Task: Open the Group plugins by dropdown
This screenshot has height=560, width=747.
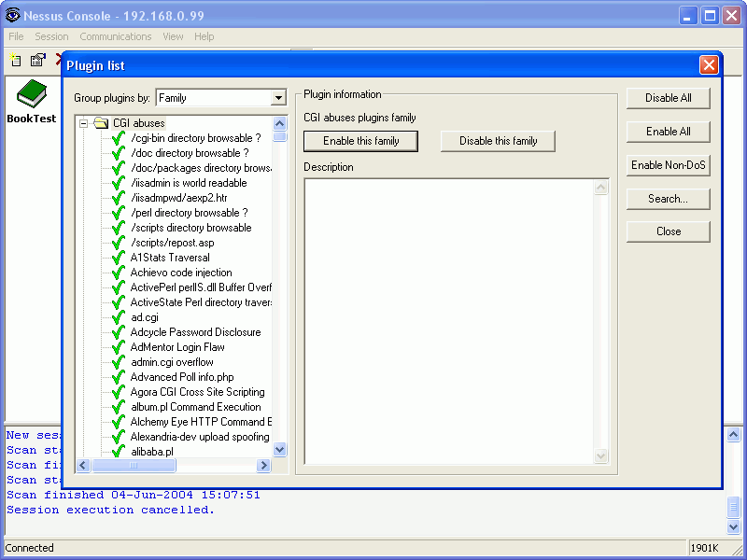Action: pyautogui.click(x=279, y=97)
